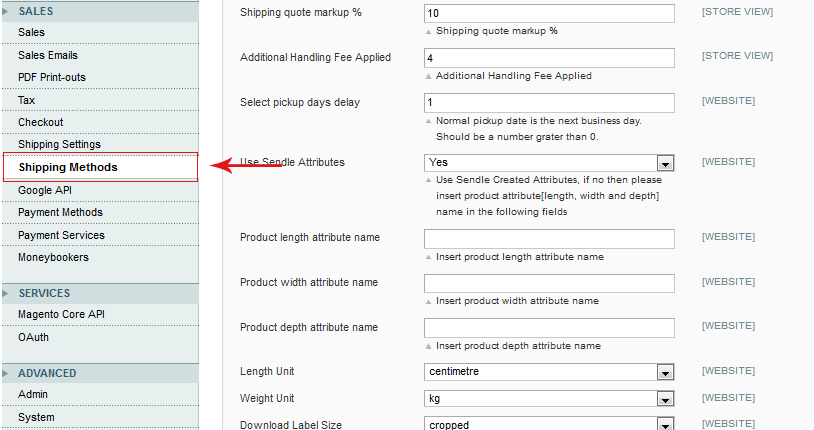Open the Length Unit dropdown
Viewport: 814px width, 430px height.
549,372
